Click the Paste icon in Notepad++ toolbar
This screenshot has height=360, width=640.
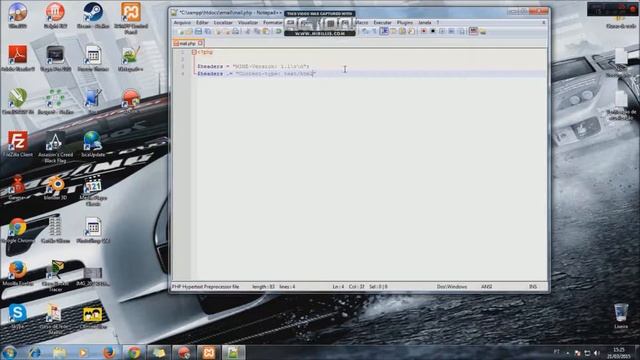(x=266, y=31)
